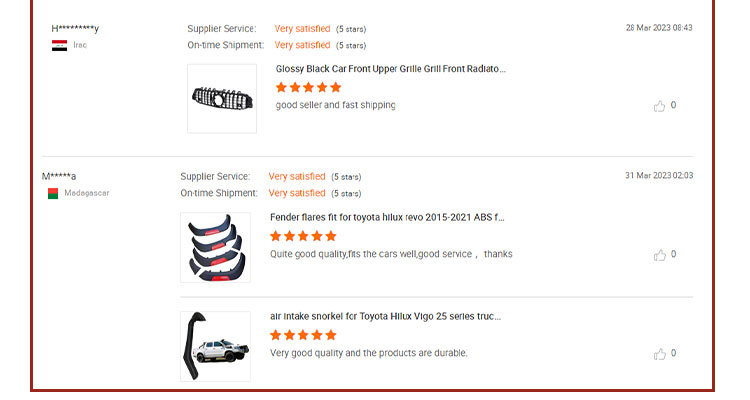
Task: Click the Madagascar flag icon
Action: (53, 193)
